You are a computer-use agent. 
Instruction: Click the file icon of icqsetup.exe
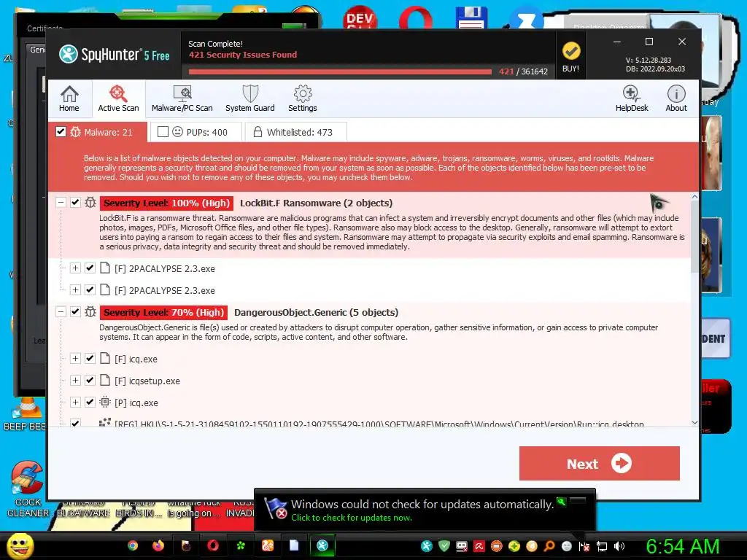click(x=105, y=381)
